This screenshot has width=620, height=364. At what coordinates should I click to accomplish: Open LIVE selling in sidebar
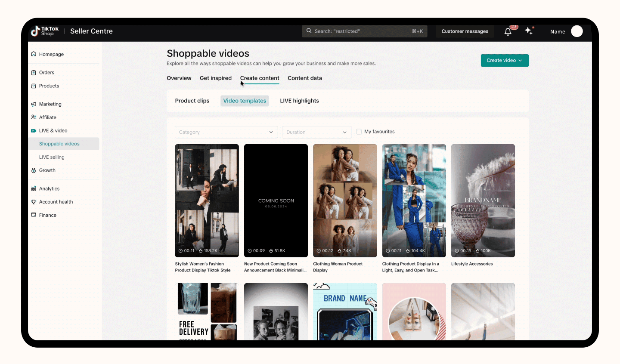[x=52, y=157]
